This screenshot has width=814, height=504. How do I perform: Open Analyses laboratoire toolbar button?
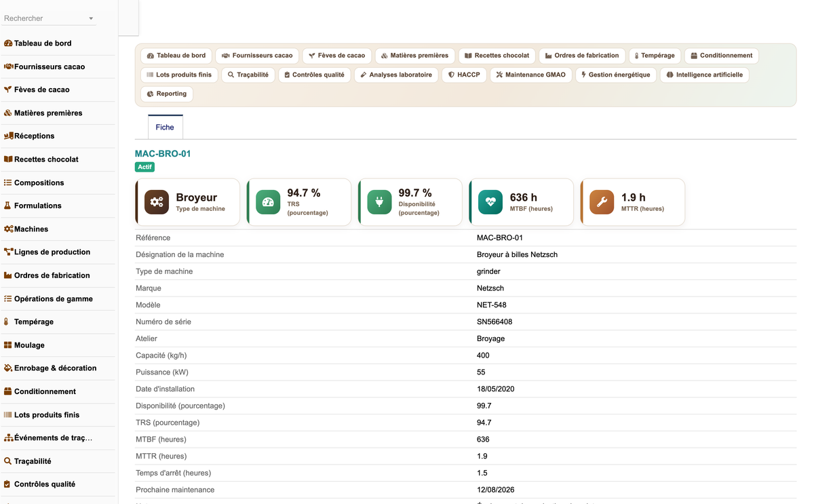(396, 75)
